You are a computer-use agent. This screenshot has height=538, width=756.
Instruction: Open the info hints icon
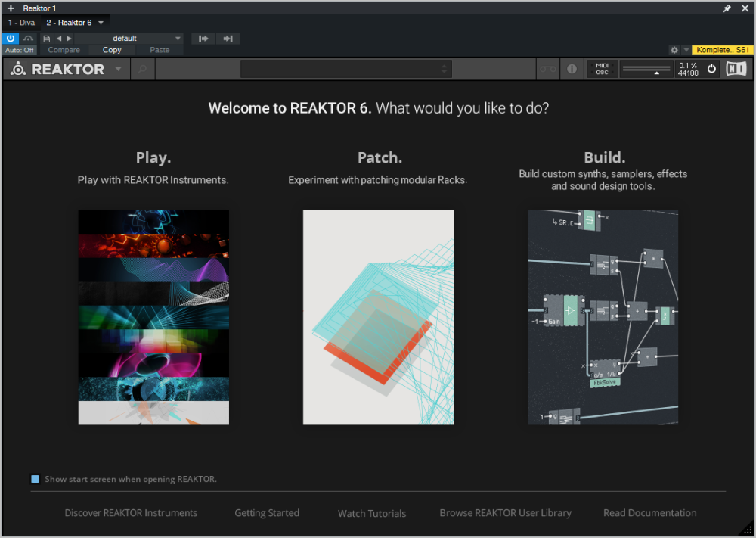click(x=572, y=69)
